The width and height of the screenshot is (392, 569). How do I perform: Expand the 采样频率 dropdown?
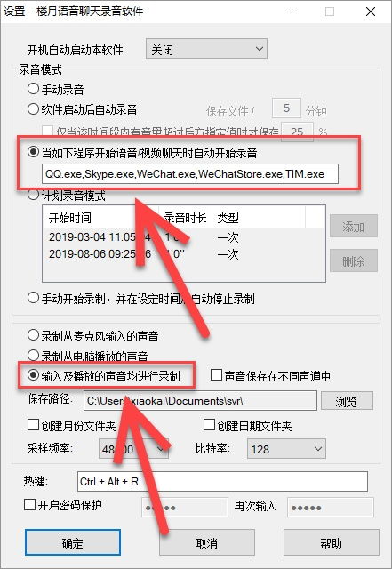[x=134, y=449]
